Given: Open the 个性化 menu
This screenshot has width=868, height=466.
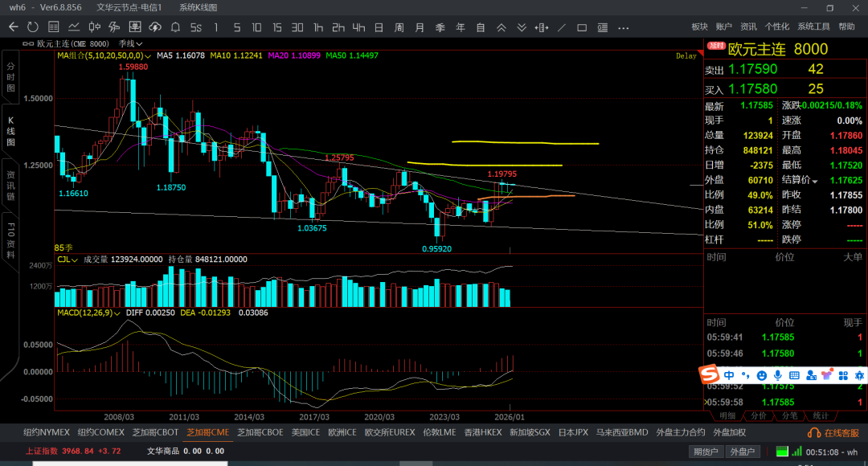Looking at the screenshot, I should coord(777,27).
